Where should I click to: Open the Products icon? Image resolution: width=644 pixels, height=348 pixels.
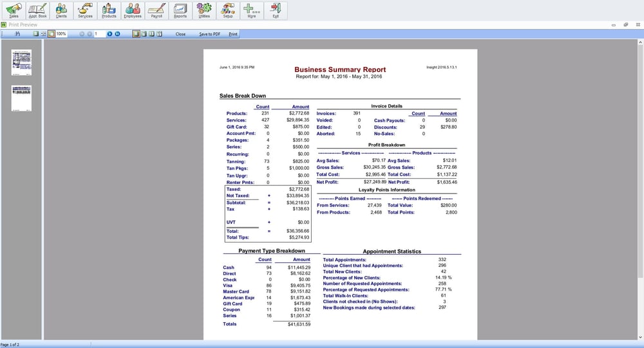tap(109, 10)
